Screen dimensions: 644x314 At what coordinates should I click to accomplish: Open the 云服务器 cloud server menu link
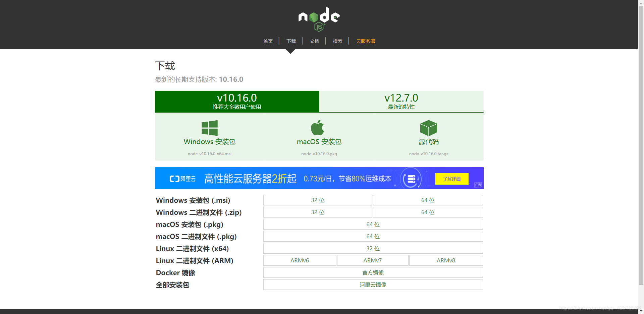click(366, 41)
